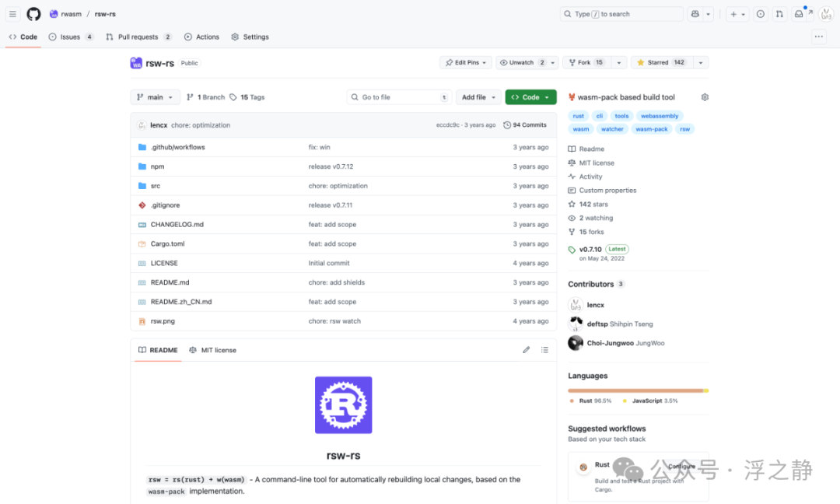Open the issues icon in the top bar
Viewport: 840px width, 504px height.
pos(760,14)
